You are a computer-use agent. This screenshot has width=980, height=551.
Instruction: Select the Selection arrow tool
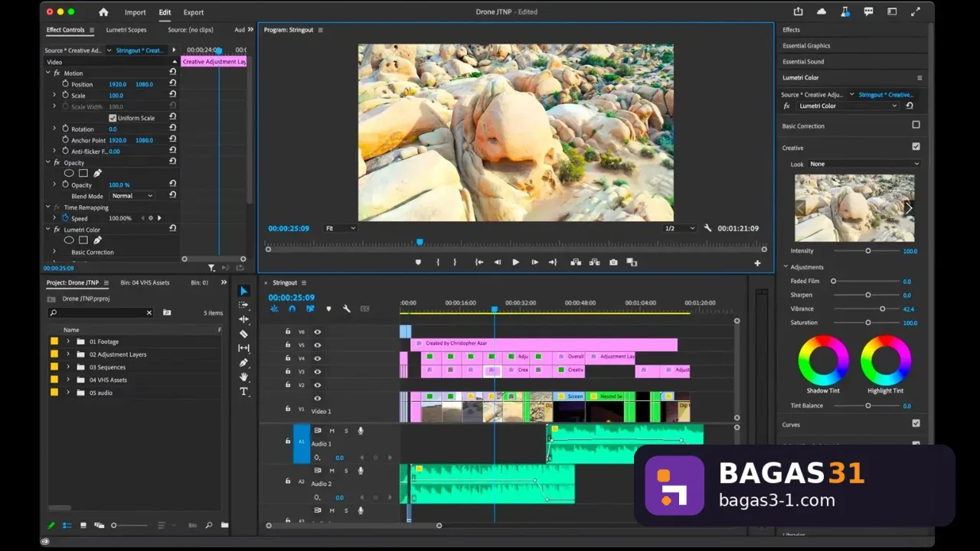243,291
